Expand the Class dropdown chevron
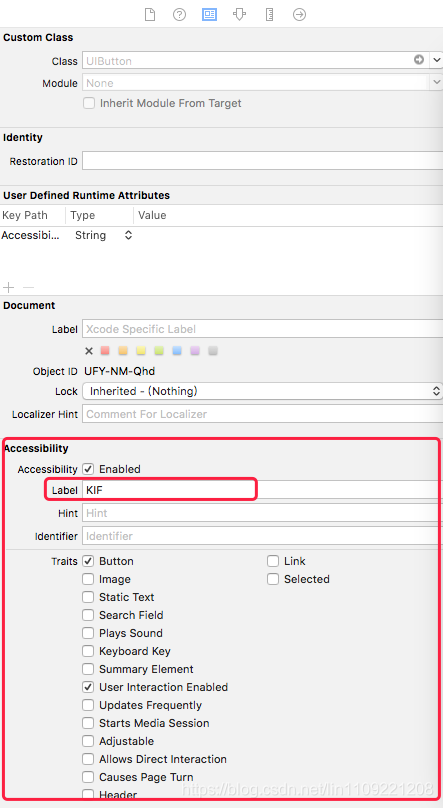The width and height of the screenshot is (443, 808). (437, 60)
